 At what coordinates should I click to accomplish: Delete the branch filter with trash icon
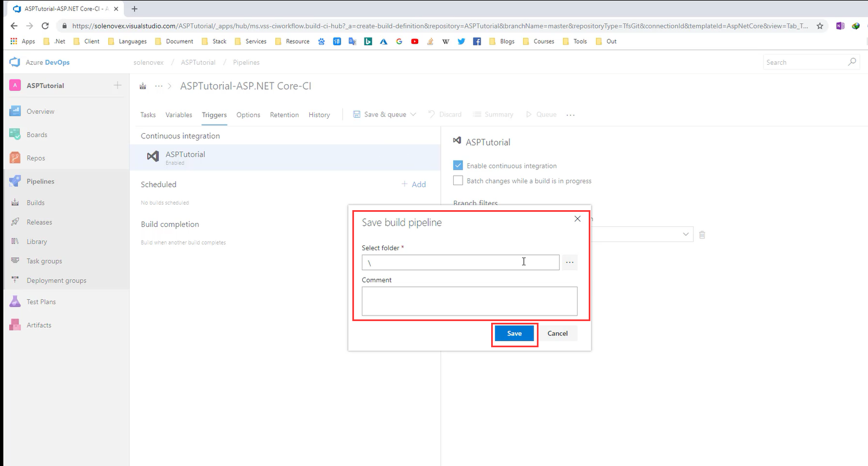(702, 235)
